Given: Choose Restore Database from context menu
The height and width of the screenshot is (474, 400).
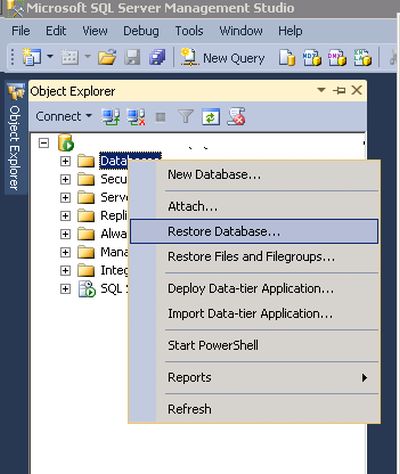Looking at the screenshot, I should pyautogui.click(x=254, y=231).
